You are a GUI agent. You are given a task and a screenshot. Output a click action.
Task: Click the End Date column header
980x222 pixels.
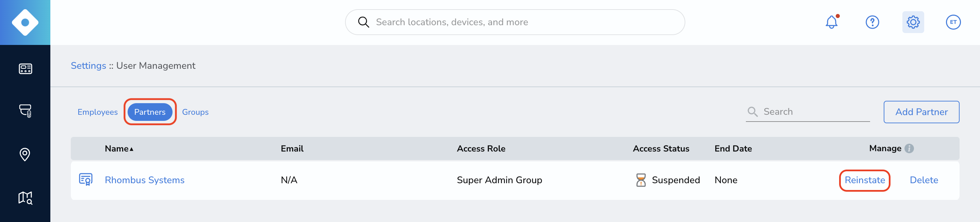click(x=733, y=148)
